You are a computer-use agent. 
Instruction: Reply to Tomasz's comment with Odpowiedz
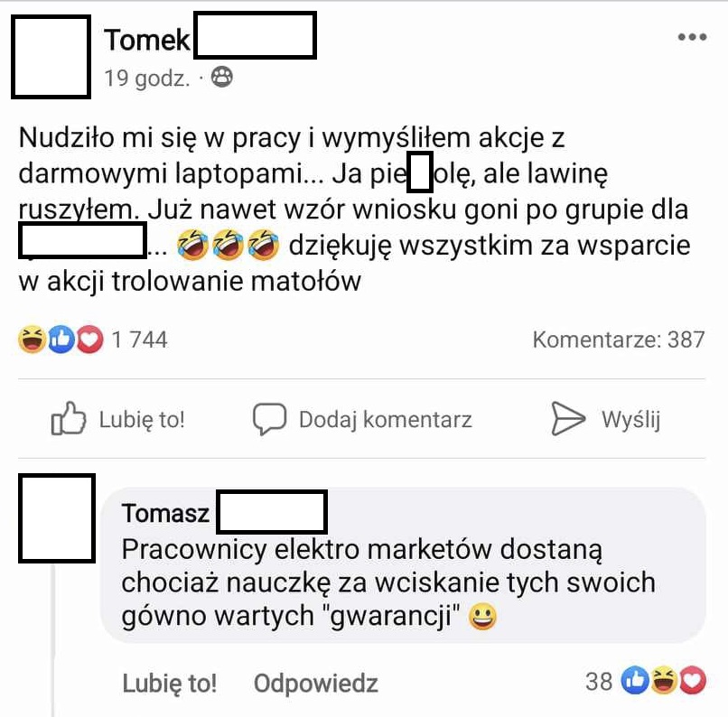(x=316, y=683)
